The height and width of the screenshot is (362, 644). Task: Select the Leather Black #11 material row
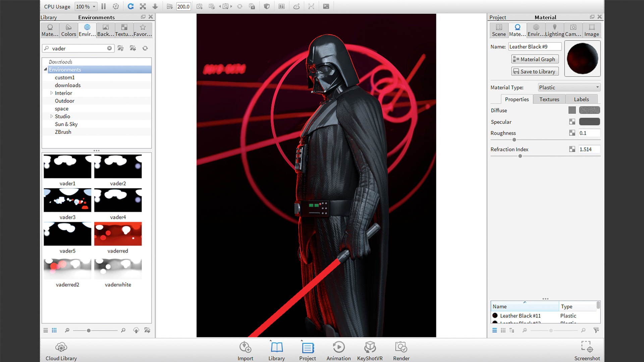tap(544, 316)
